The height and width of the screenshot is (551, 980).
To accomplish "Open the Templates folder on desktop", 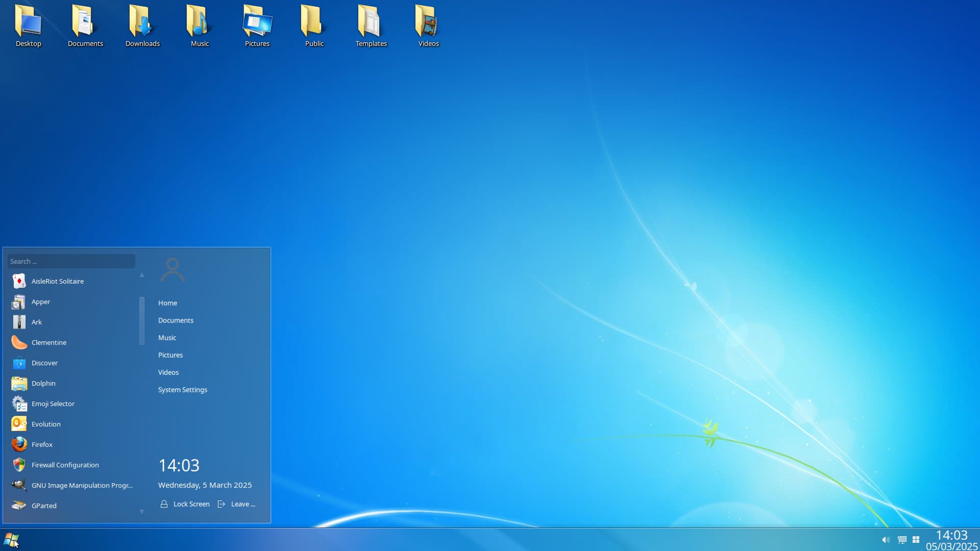I will click(371, 21).
